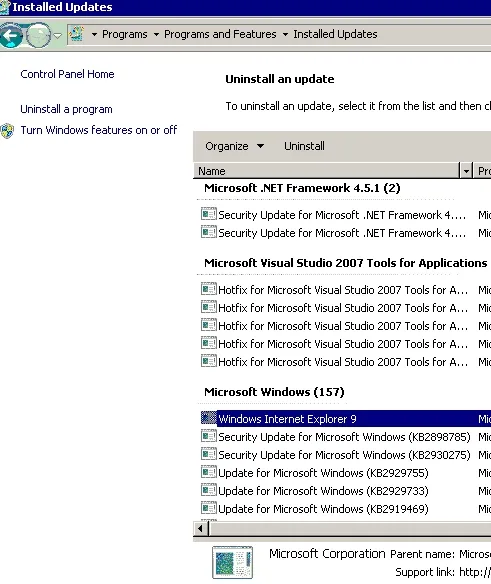The height and width of the screenshot is (584, 491).
Task: Select first .NET Framework Security Update row icon
Action: (x=208, y=214)
